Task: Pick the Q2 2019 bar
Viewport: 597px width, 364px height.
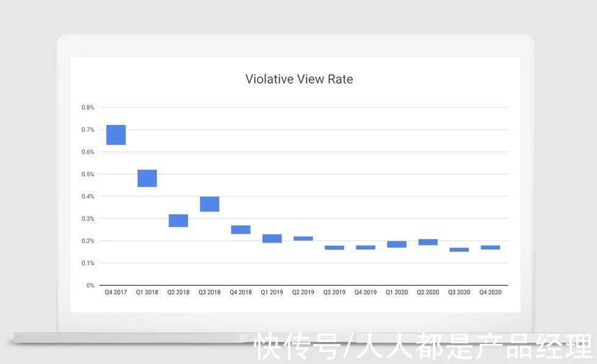Action: click(303, 238)
